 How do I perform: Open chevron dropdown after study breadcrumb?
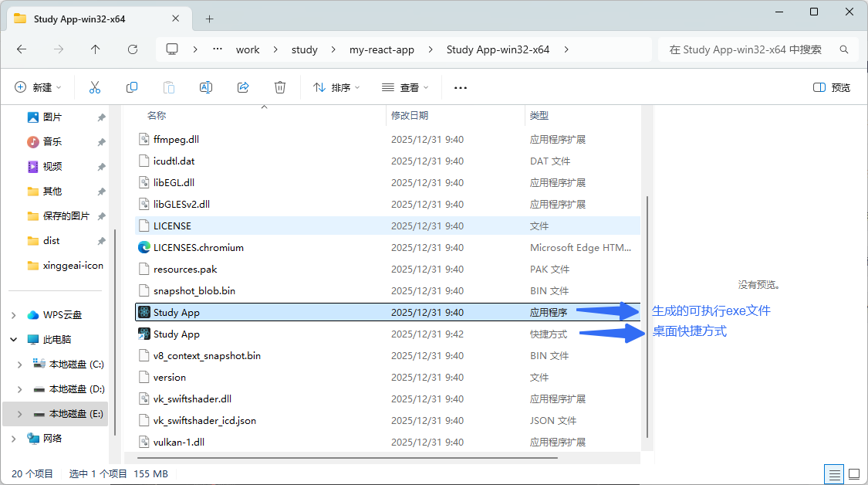pos(333,49)
